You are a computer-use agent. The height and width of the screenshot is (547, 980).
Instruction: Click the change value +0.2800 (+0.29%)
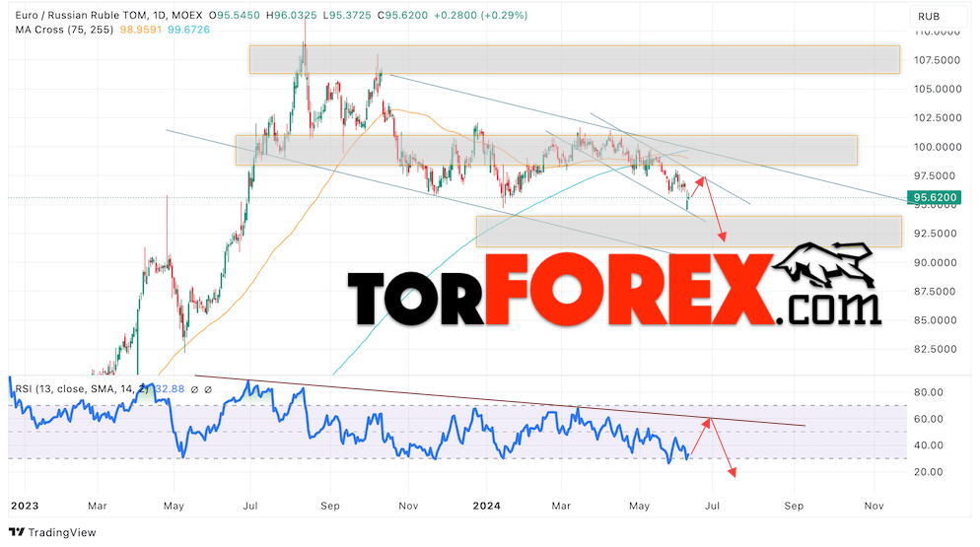(481, 15)
